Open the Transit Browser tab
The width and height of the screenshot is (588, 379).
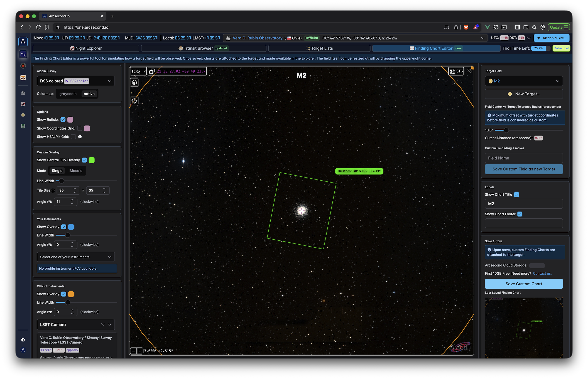point(204,48)
